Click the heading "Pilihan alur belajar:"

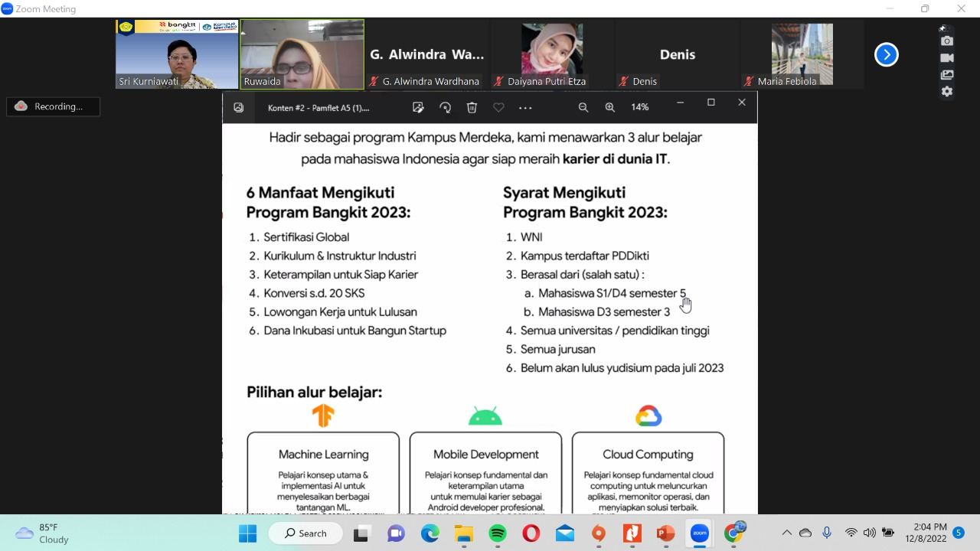[314, 393]
